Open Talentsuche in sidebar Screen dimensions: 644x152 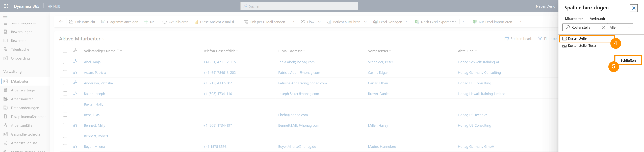pyautogui.click(x=20, y=49)
